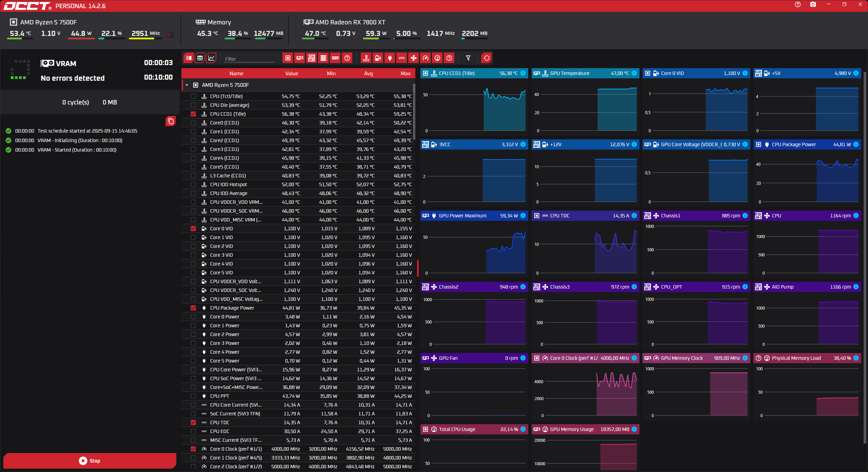Copy the test log with copy icon

point(171,121)
